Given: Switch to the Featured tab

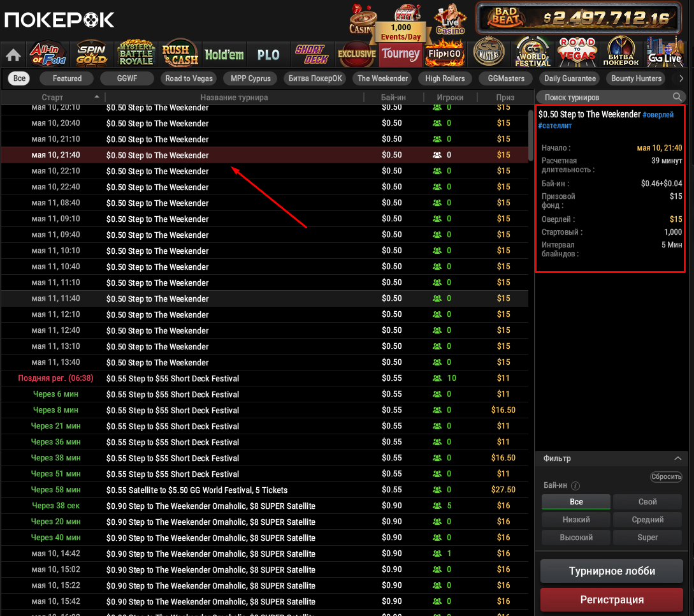Looking at the screenshot, I should coord(67,78).
